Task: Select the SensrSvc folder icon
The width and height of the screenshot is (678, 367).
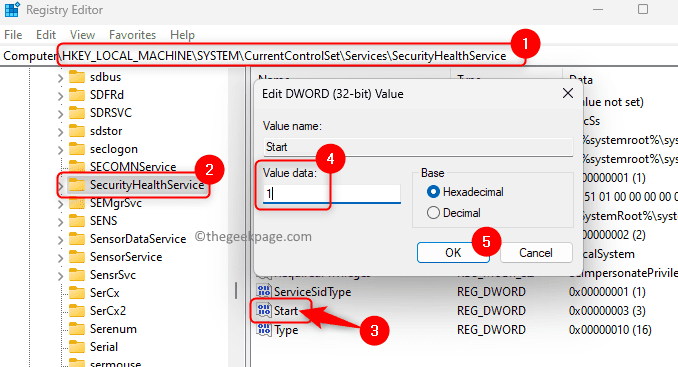Action: pyautogui.click(x=77, y=275)
